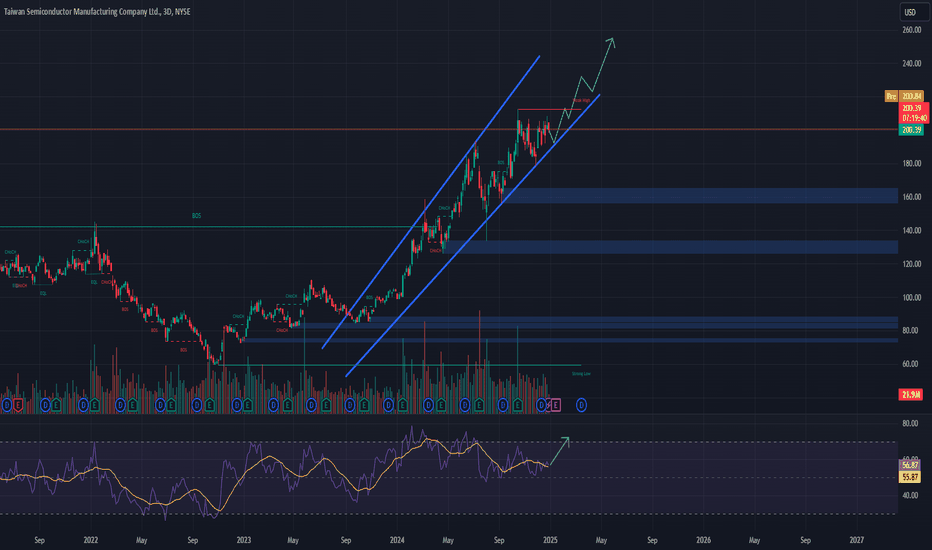Viewport: 932px width, 550px height.
Task: Click the 120.00 price axis label
Action: click(911, 263)
